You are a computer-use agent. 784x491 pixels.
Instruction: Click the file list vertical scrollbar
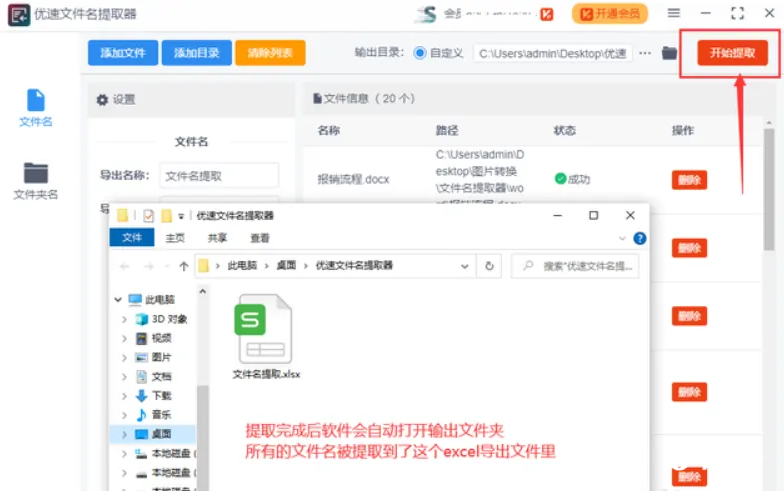coord(768,190)
